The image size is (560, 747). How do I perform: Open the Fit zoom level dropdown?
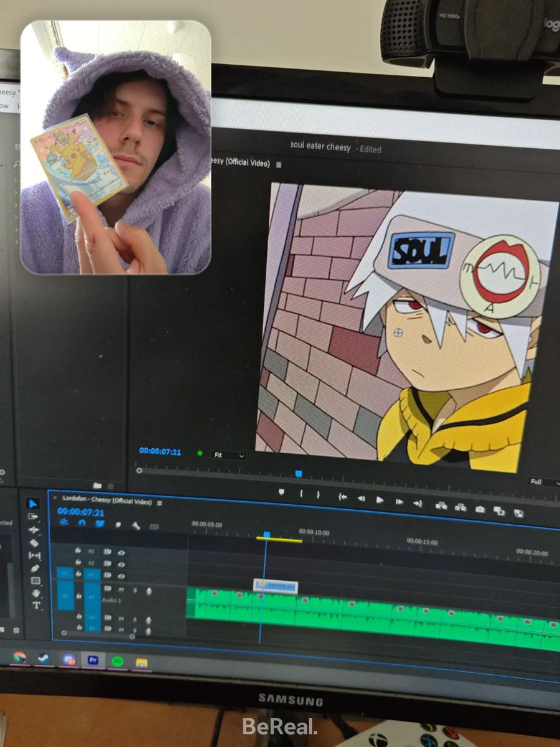229,455
